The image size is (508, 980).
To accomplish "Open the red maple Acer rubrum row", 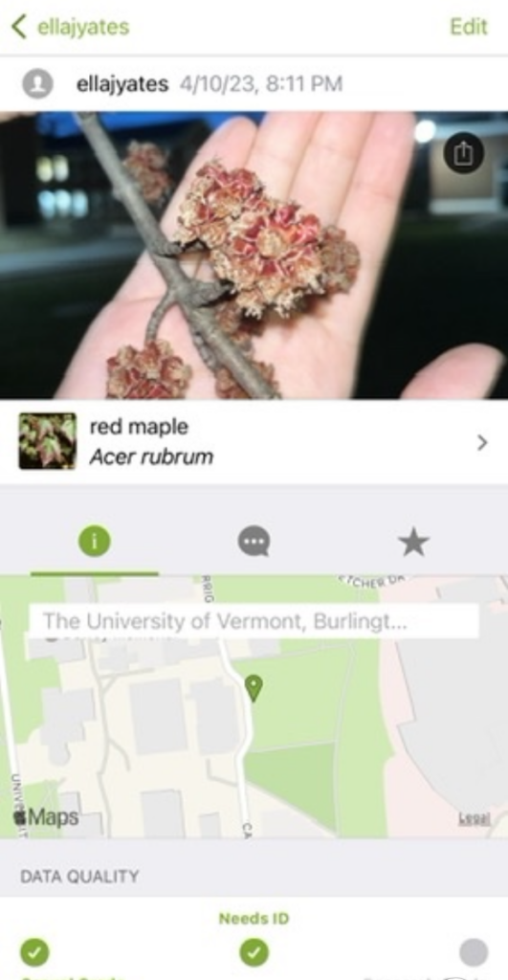I will [254, 441].
